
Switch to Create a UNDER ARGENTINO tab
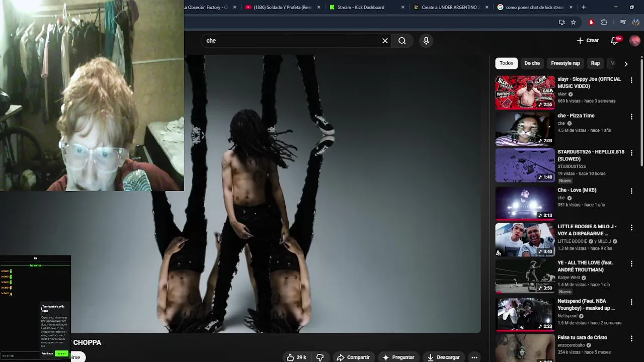450,8
